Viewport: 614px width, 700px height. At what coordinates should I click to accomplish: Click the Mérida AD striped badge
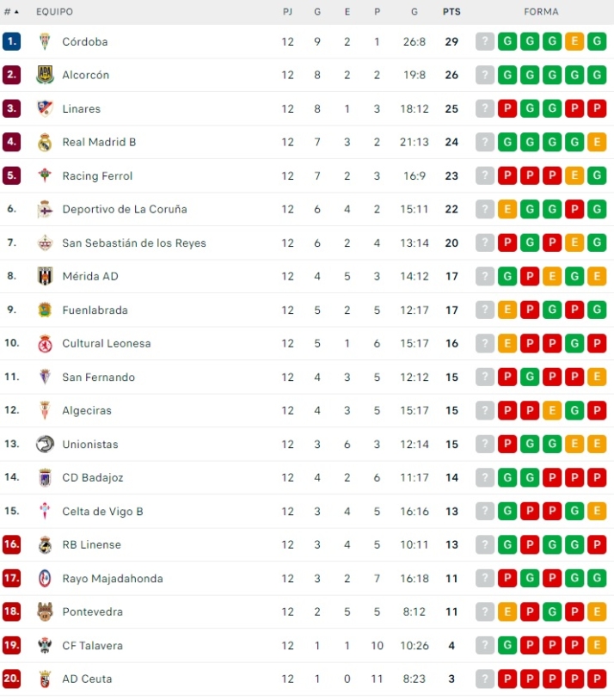coord(45,276)
